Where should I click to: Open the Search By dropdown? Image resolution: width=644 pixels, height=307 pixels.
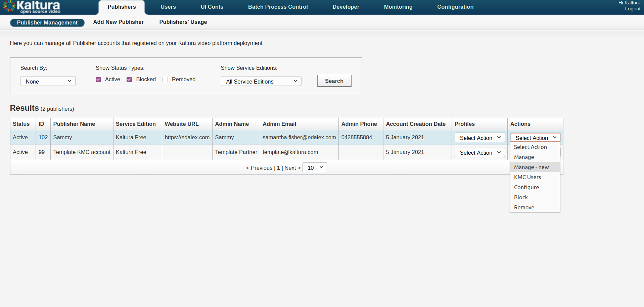click(x=48, y=81)
